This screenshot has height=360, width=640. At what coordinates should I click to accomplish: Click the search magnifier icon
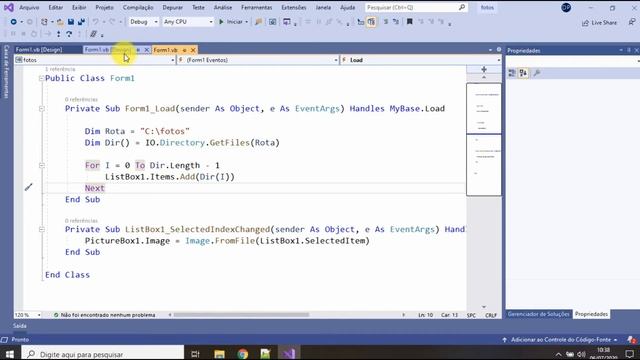pyautogui.click(x=462, y=7)
